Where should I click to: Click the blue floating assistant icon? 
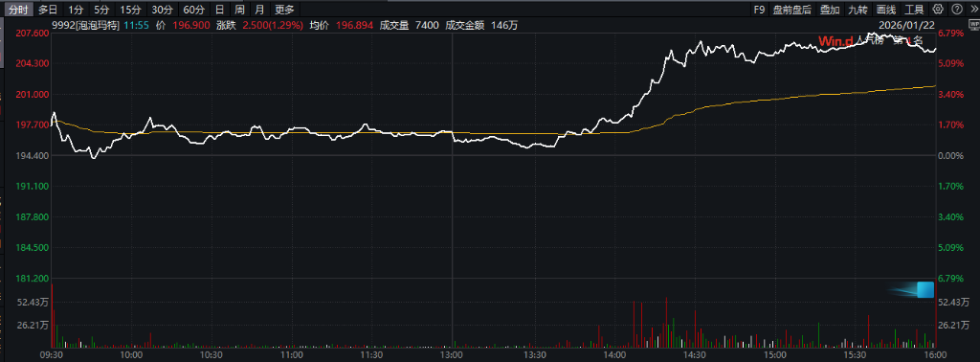(x=918, y=290)
